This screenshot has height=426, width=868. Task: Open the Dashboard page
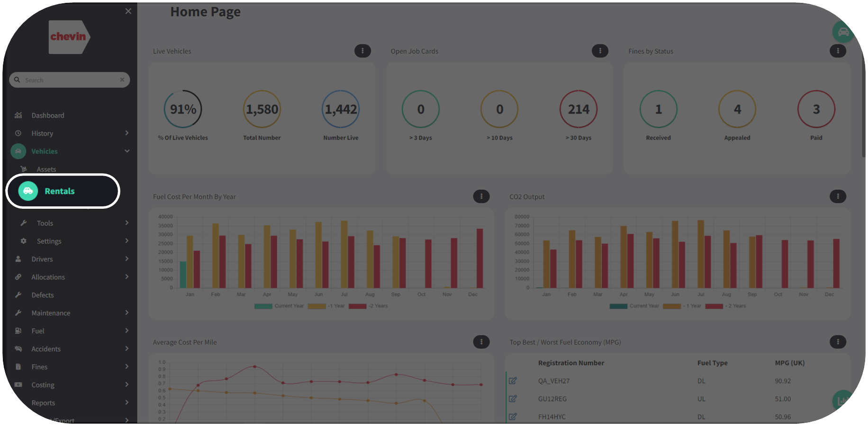coord(47,115)
